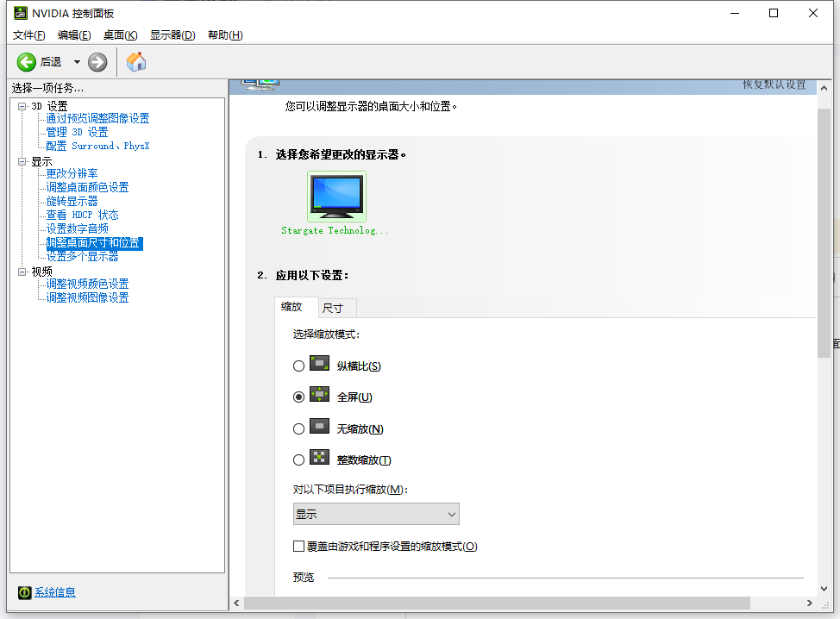Open the 显示器(D) menu
Viewport: 840px width, 619px height.
click(x=172, y=35)
